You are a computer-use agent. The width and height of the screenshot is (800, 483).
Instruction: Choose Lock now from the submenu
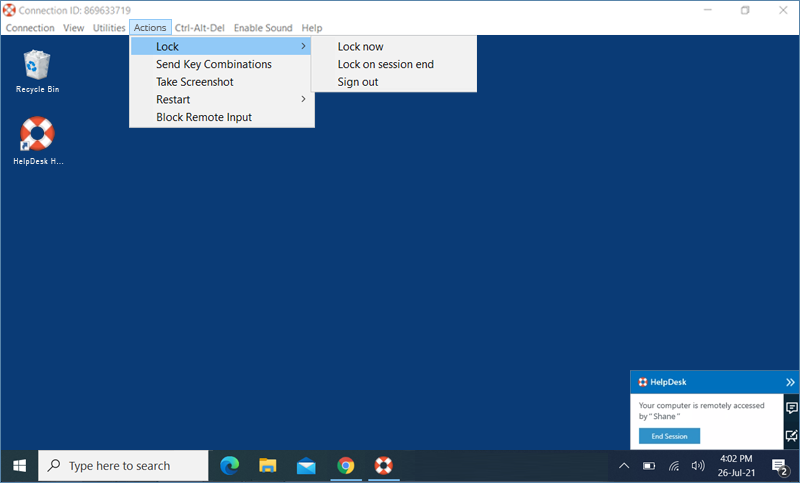click(360, 47)
